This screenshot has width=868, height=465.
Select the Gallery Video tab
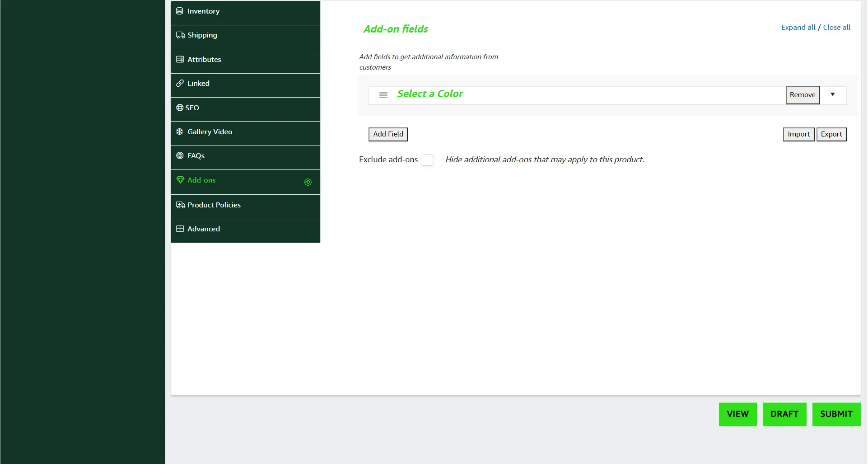[245, 134]
